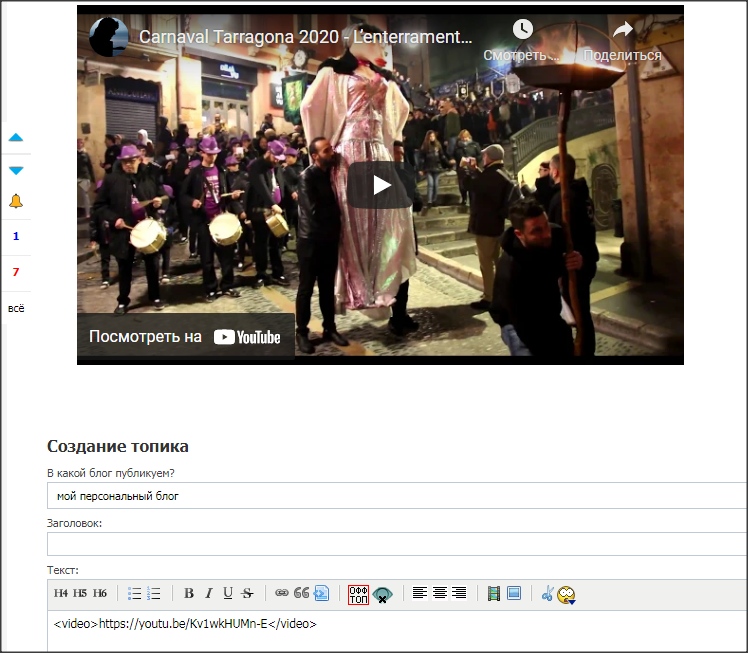Insert video with filmstrip icon
Viewport: 748px width, 653px height.
point(493,593)
